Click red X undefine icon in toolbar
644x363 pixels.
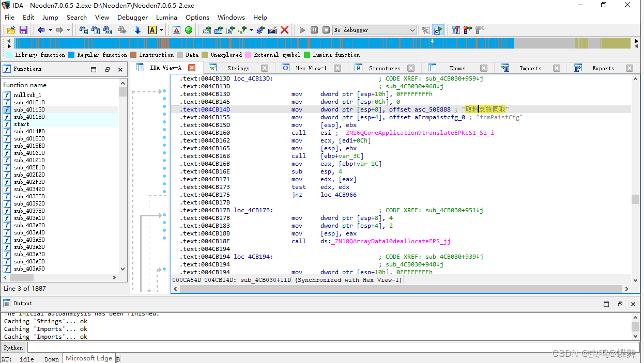click(x=284, y=30)
